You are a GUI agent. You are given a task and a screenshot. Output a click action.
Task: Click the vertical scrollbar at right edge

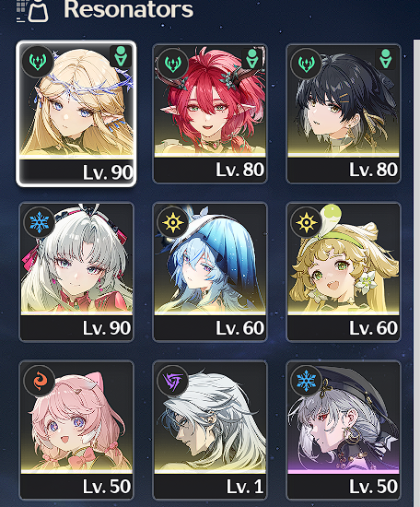[x=416, y=272]
